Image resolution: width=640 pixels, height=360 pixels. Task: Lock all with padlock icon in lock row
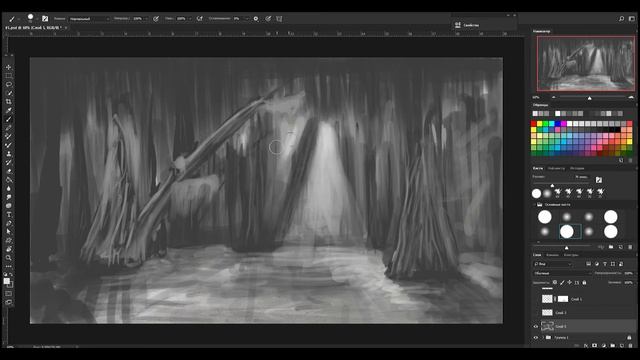click(584, 282)
